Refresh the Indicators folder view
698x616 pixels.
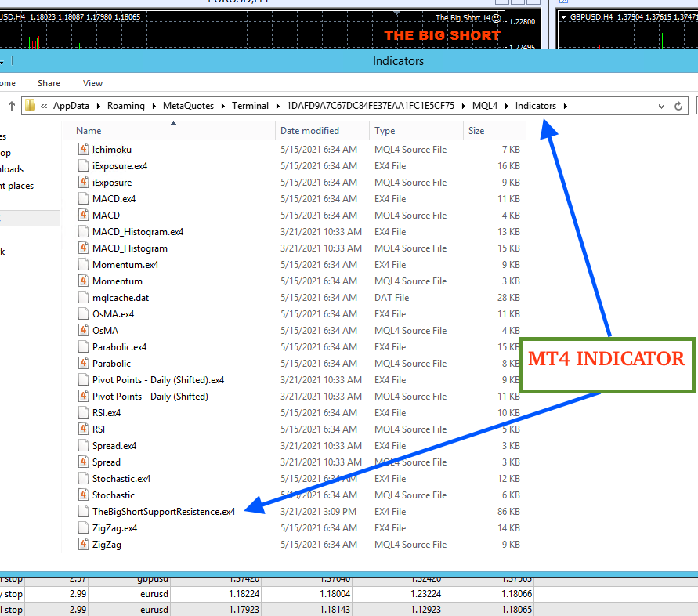pyautogui.click(x=678, y=106)
